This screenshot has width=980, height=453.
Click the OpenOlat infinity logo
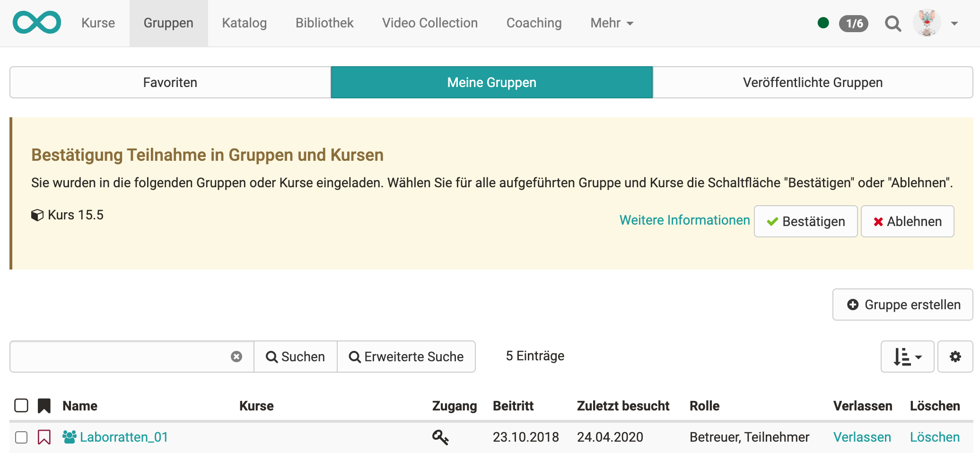click(37, 23)
